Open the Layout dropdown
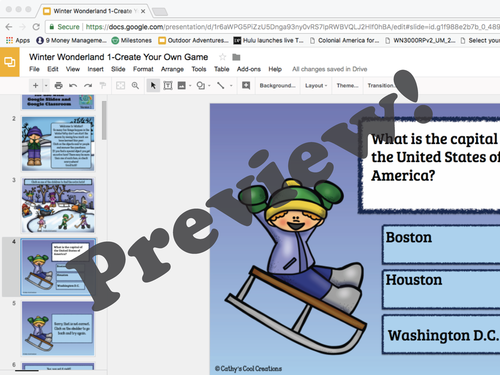The height and width of the screenshot is (375, 500). [x=316, y=86]
